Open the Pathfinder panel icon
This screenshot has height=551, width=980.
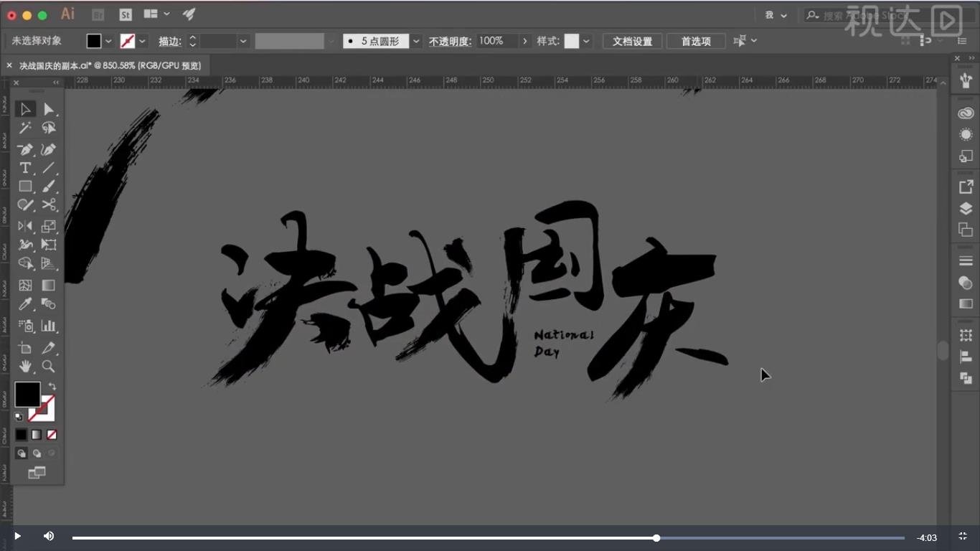tap(966, 378)
